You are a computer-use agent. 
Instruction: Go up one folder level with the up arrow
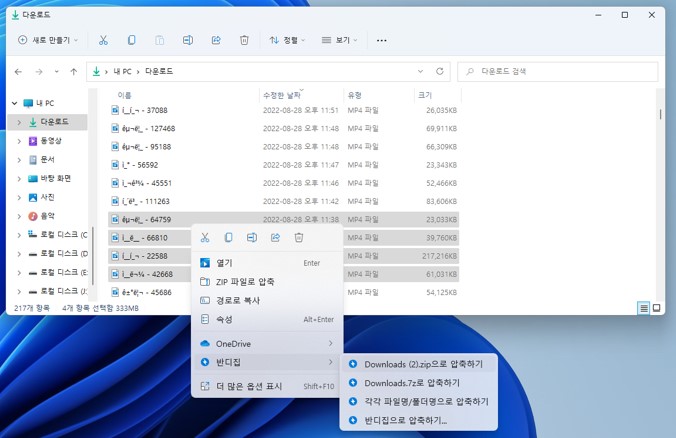(74, 72)
